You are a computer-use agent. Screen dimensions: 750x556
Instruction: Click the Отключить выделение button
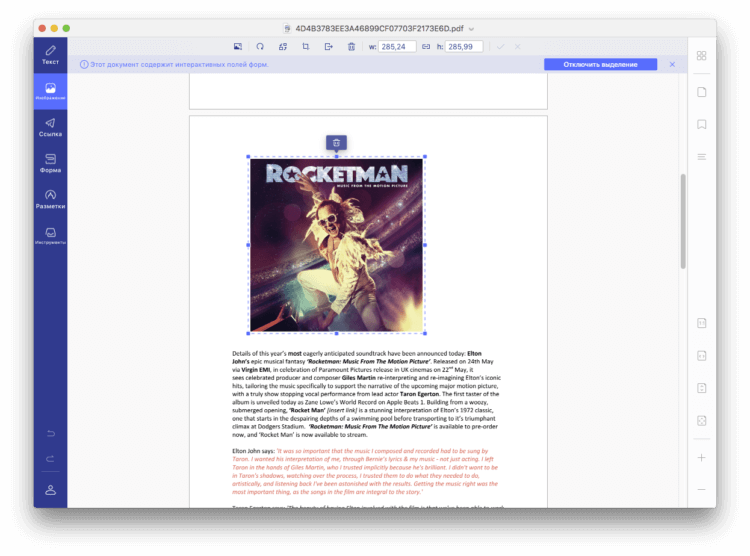[600, 64]
